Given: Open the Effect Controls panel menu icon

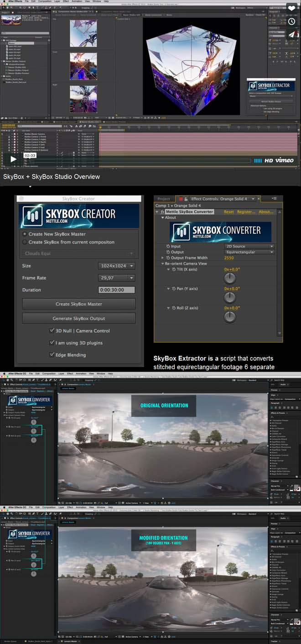Looking at the screenshot, I should (x=275, y=199).
